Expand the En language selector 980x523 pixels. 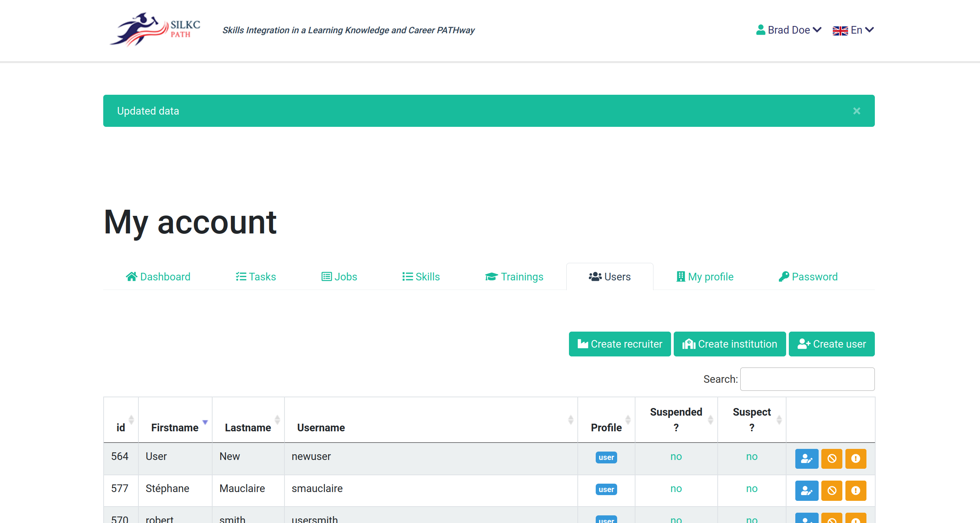[853, 30]
